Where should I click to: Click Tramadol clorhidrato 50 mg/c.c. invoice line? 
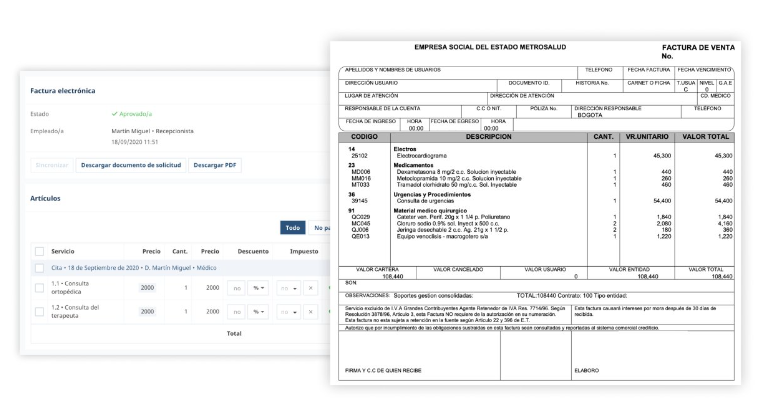[x=457, y=185]
